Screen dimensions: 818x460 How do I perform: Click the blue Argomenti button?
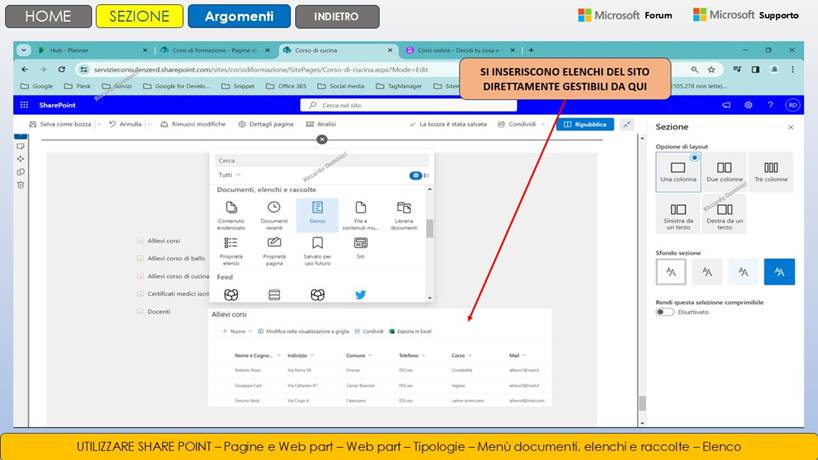pyautogui.click(x=239, y=16)
